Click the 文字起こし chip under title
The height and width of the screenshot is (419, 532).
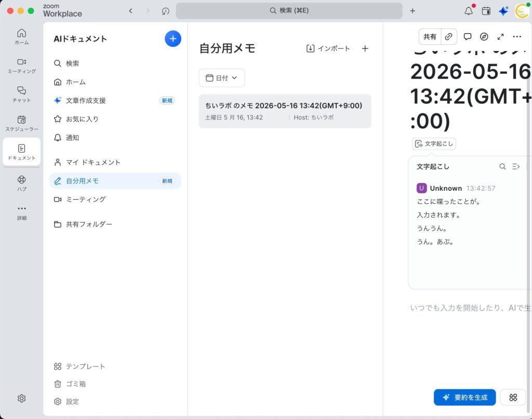pos(434,143)
